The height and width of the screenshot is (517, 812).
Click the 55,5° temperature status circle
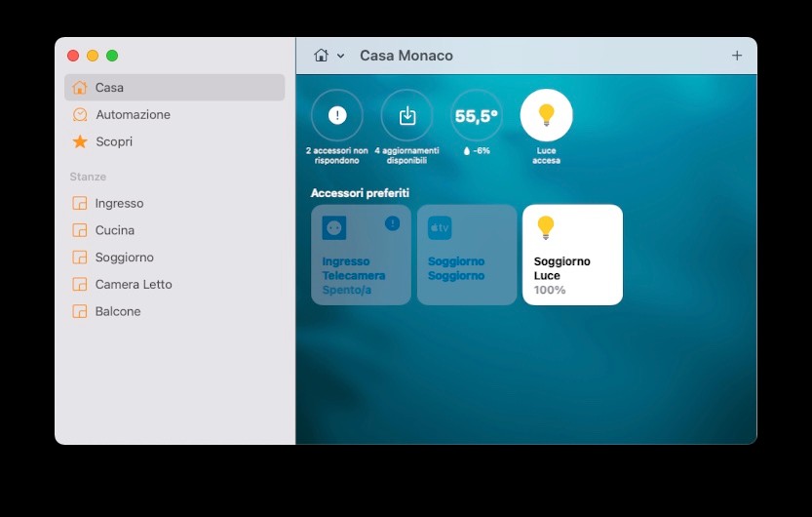[x=476, y=116]
